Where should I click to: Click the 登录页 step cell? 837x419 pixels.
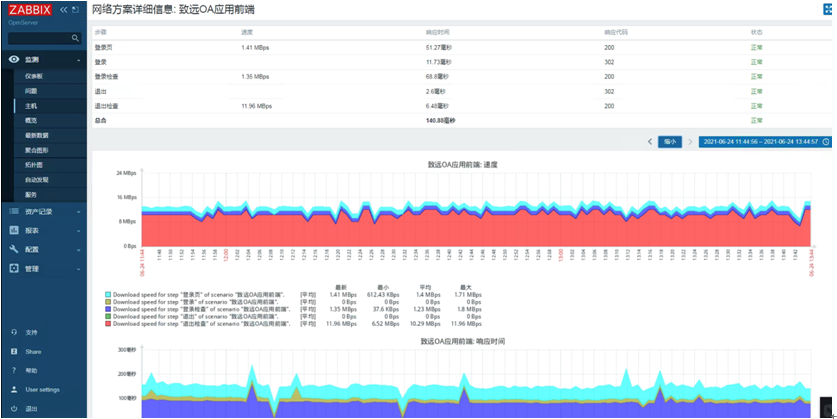103,48
